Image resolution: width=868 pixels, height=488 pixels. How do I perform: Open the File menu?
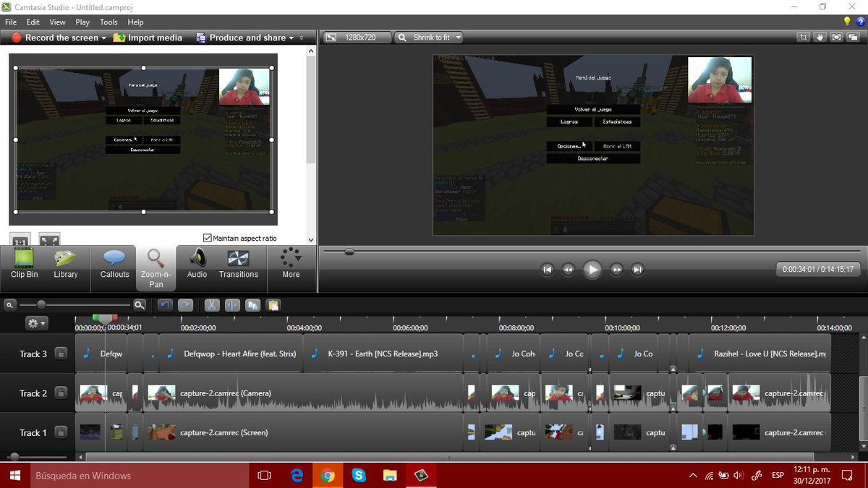[11, 22]
